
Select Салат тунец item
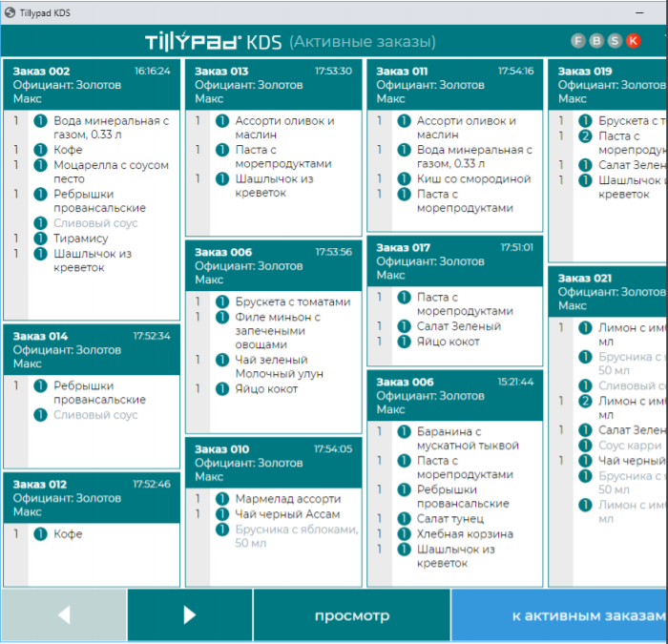point(450,518)
